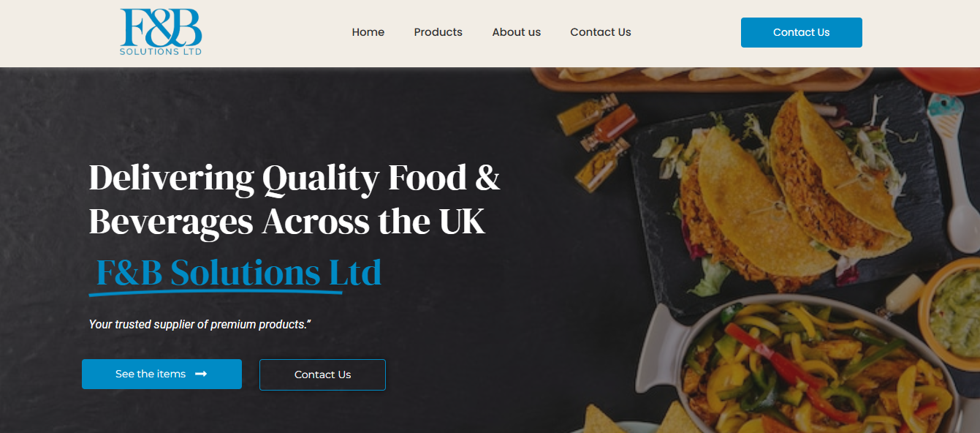Click the outlined Contact Us hero button

[322, 374]
